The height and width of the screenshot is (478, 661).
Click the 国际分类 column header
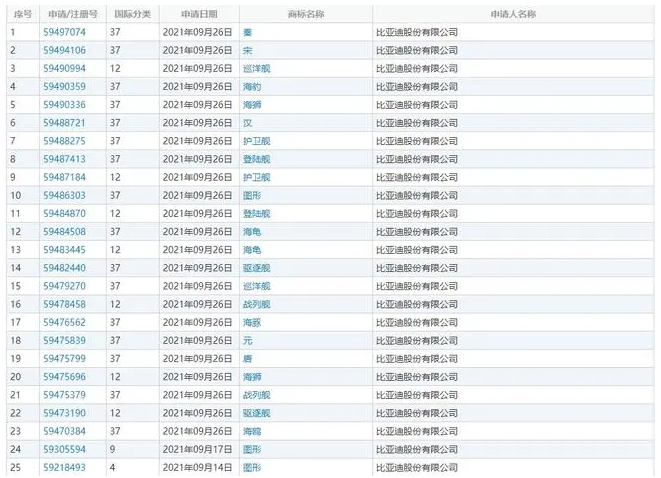point(130,14)
